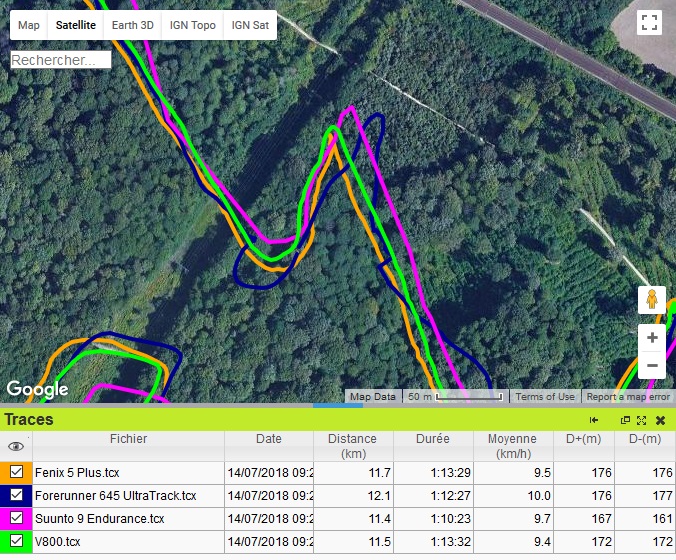
Task: Uncheck the Forerunner 645 UltraTrack.tcx trace
Action: tap(17, 495)
